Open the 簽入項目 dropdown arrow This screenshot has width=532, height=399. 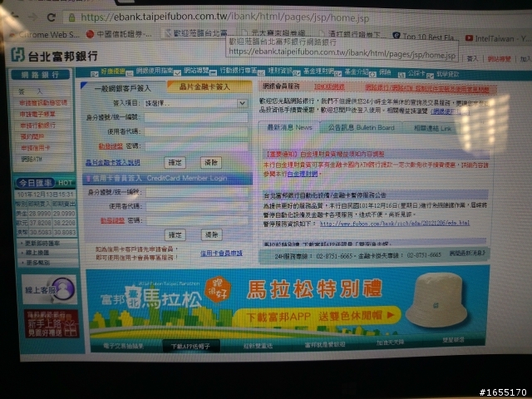[x=242, y=103]
